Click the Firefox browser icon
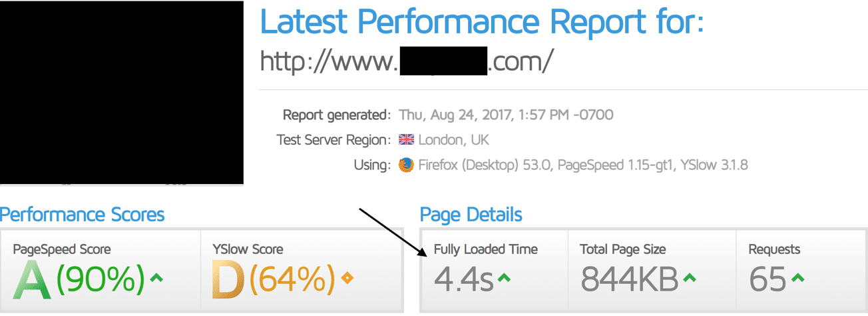The width and height of the screenshot is (868, 316). (x=406, y=165)
